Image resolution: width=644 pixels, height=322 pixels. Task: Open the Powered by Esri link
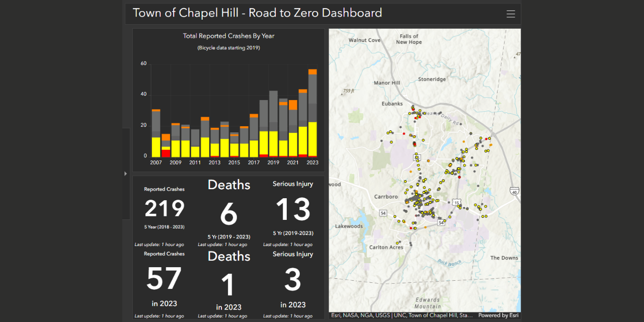(499, 315)
